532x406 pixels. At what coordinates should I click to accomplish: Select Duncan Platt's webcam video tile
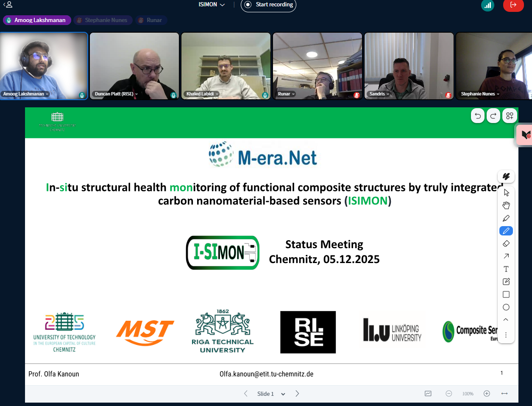[x=134, y=66]
